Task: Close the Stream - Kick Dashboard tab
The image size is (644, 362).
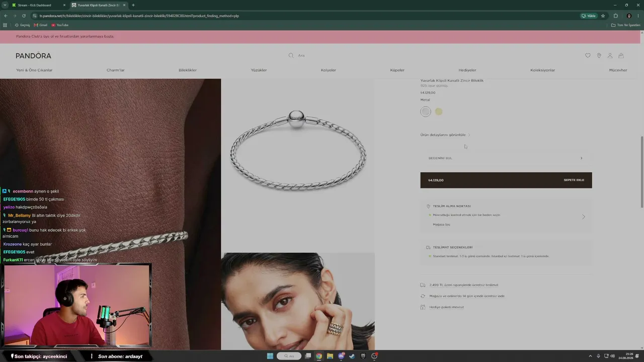Action: coord(64,5)
